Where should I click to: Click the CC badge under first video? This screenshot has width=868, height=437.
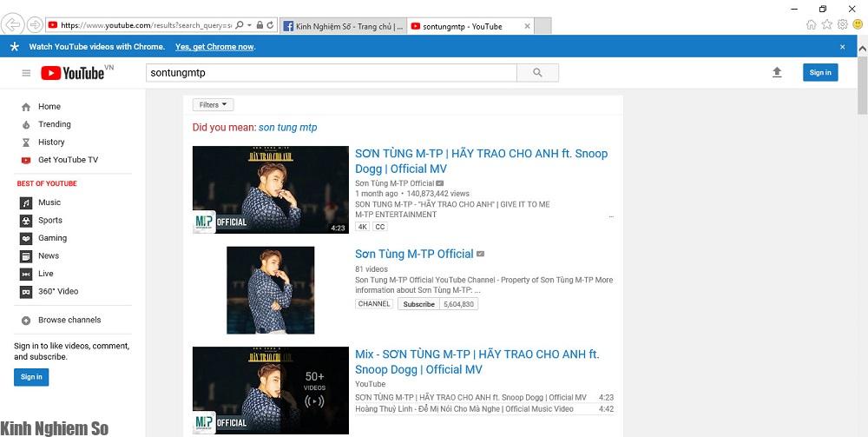tap(380, 227)
